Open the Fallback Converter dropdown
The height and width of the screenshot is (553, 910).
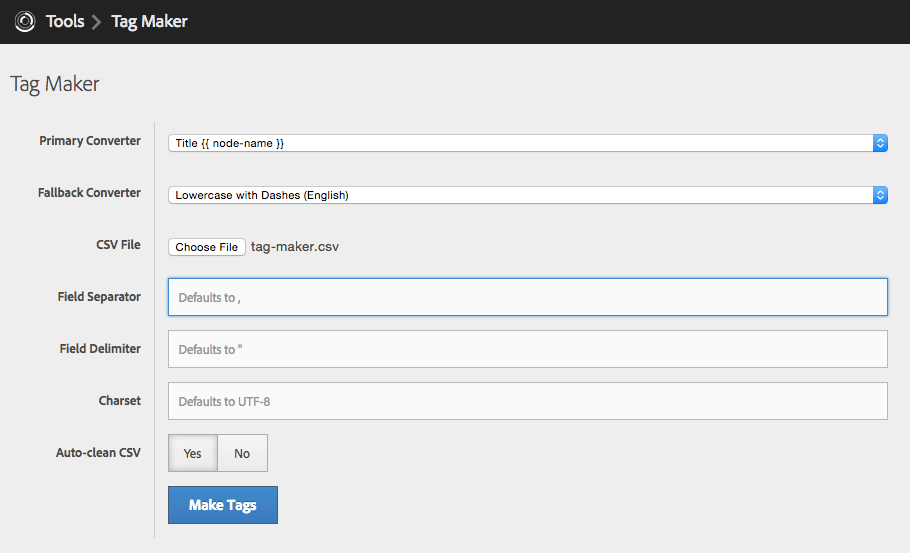pos(528,195)
